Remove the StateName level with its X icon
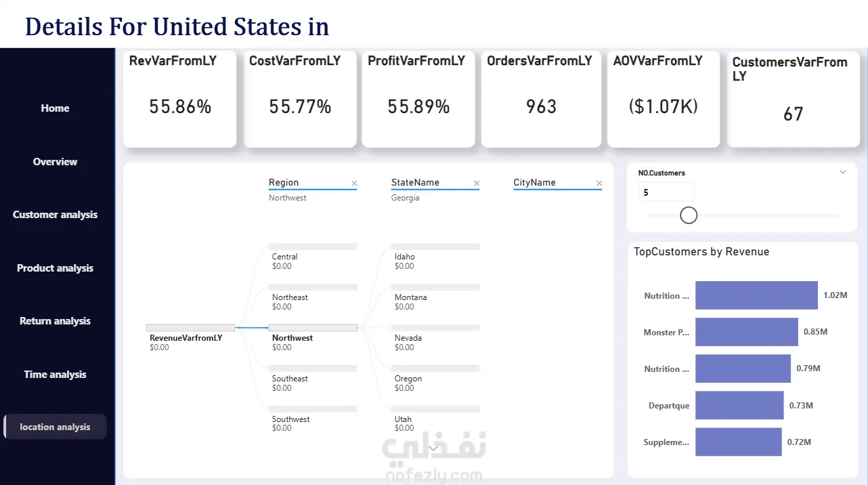Screen dimensions: 868x485 coord(477,184)
